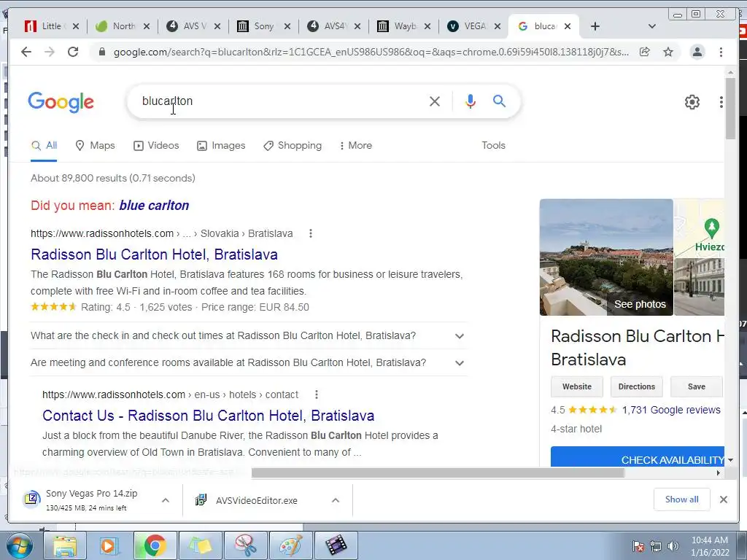Open search Tools

[x=493, y=146]
